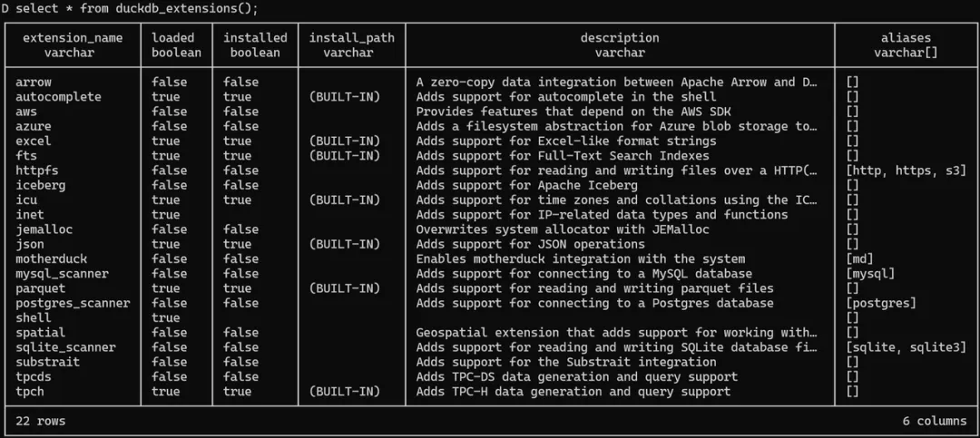
Task: Click the extension_name column header
Action: click(x=73, y=38)
